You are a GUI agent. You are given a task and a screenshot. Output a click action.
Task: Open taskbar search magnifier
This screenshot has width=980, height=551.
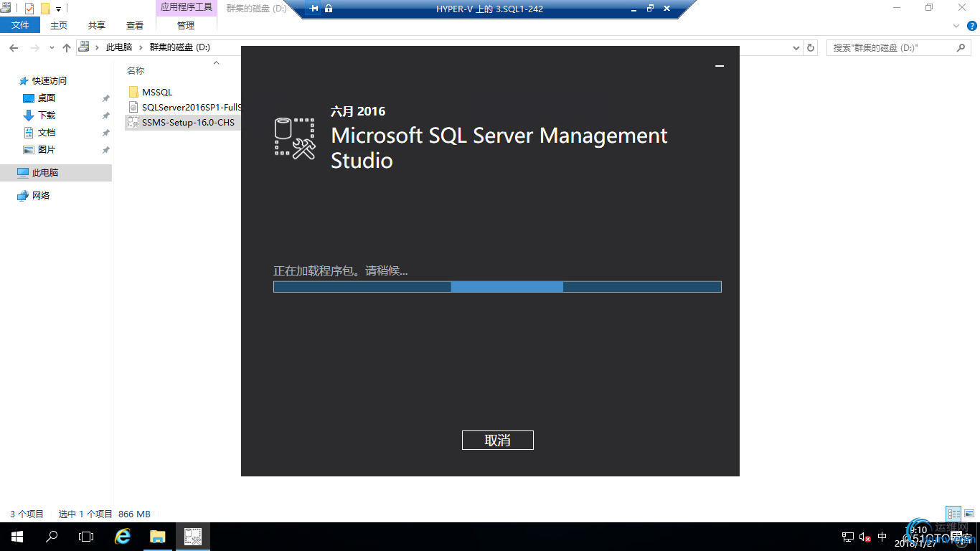[52, 537]
